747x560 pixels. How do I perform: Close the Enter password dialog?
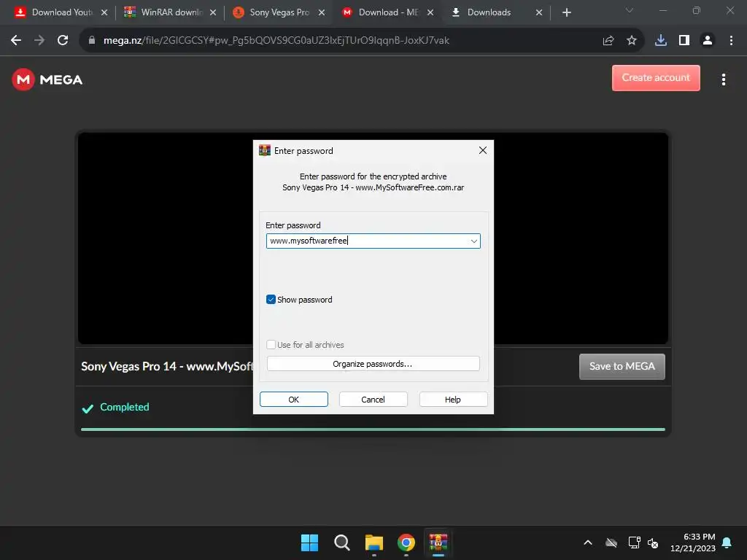click(483, 150)
